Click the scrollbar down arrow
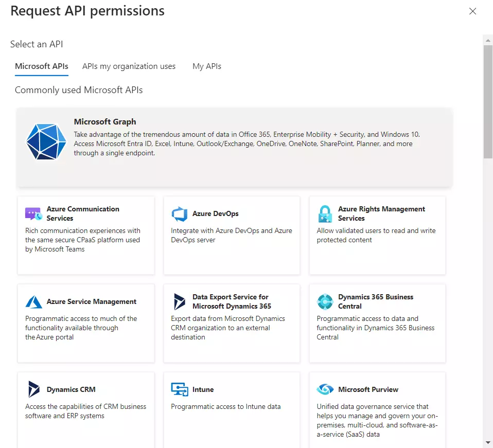The width and height of the screenshot is (493, 448). (x=488, y=441)
